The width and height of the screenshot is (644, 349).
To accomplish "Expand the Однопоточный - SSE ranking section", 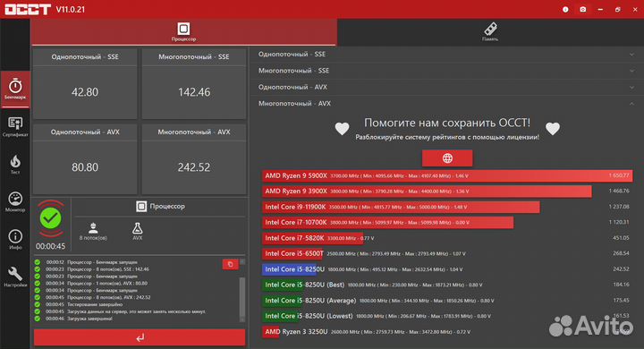I will [x=446, y=55].
